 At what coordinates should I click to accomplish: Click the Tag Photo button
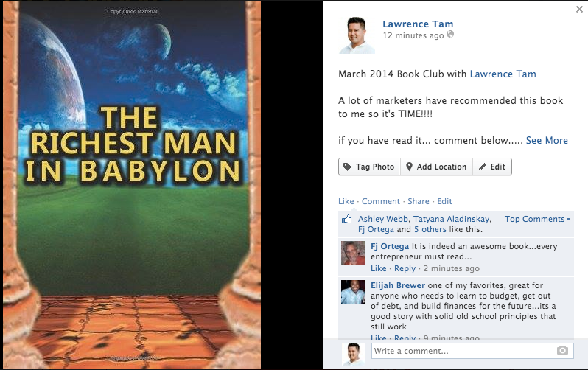click(x=370, y=167)
